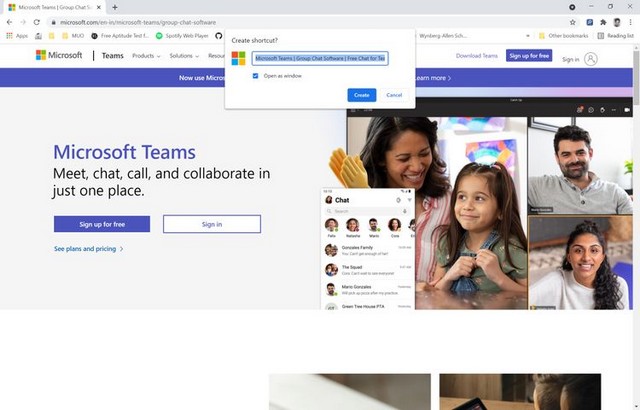Click the browser back arrow
The width and height of the screenshot is (640, 410).
[9, 22]
